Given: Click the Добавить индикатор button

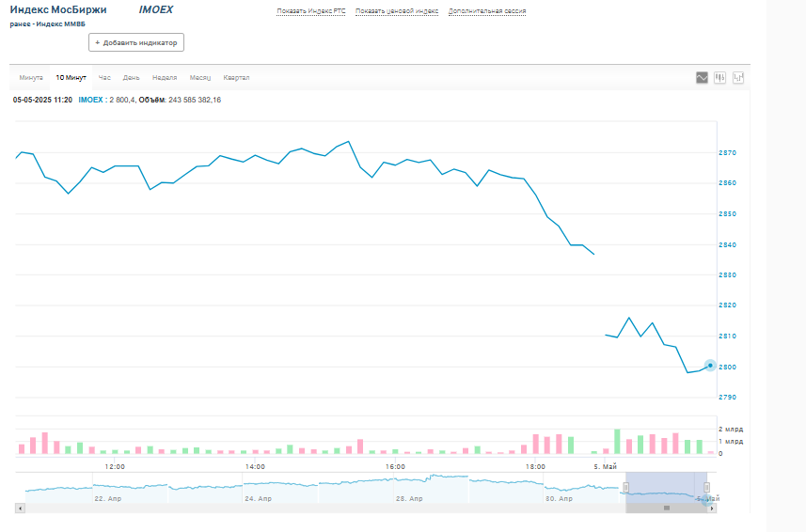Looking at the screenshot, I should point(136,42).
